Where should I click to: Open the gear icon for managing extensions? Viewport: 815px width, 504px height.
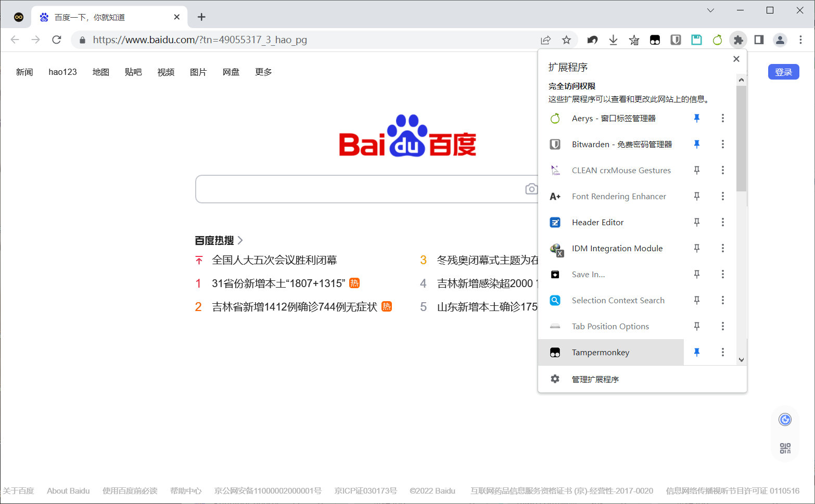(555, 379)
